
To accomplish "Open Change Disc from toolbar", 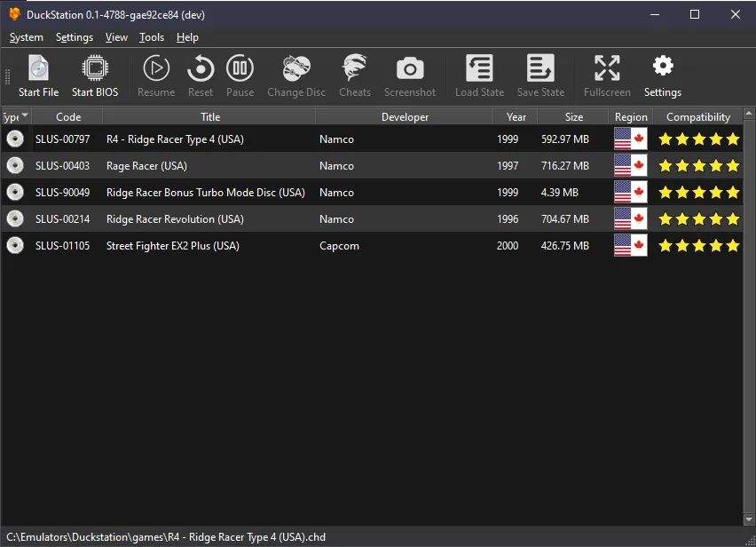I will (x=296, y=68).
